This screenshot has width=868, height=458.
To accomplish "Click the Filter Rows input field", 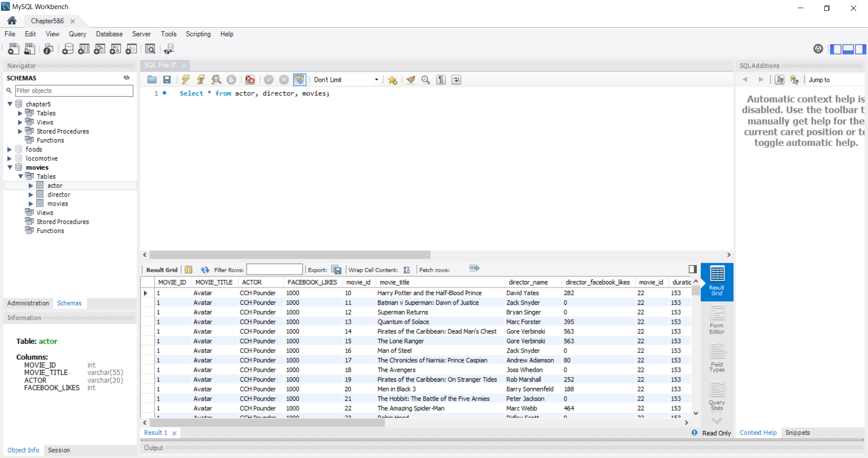I will pyautogui.click(x=274, y=270).
